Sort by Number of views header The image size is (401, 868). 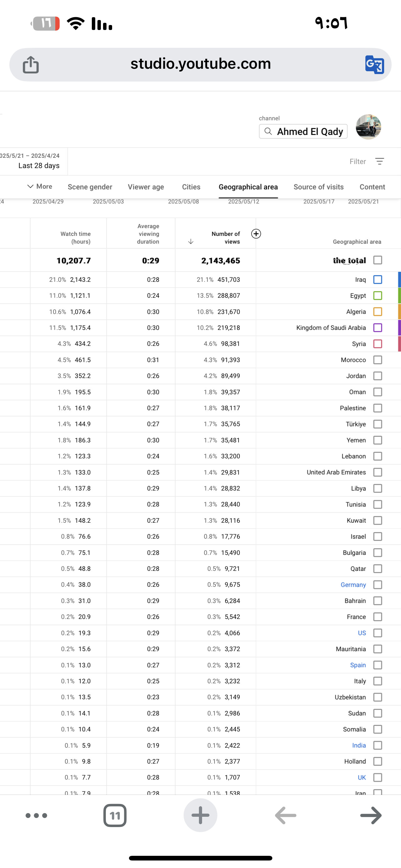[225, 237]
